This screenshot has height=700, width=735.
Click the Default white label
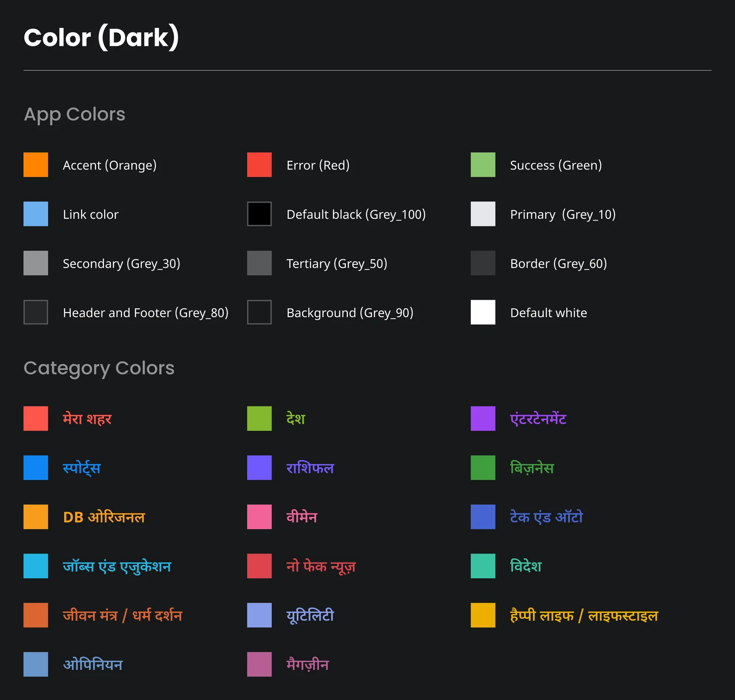[548, 313]
